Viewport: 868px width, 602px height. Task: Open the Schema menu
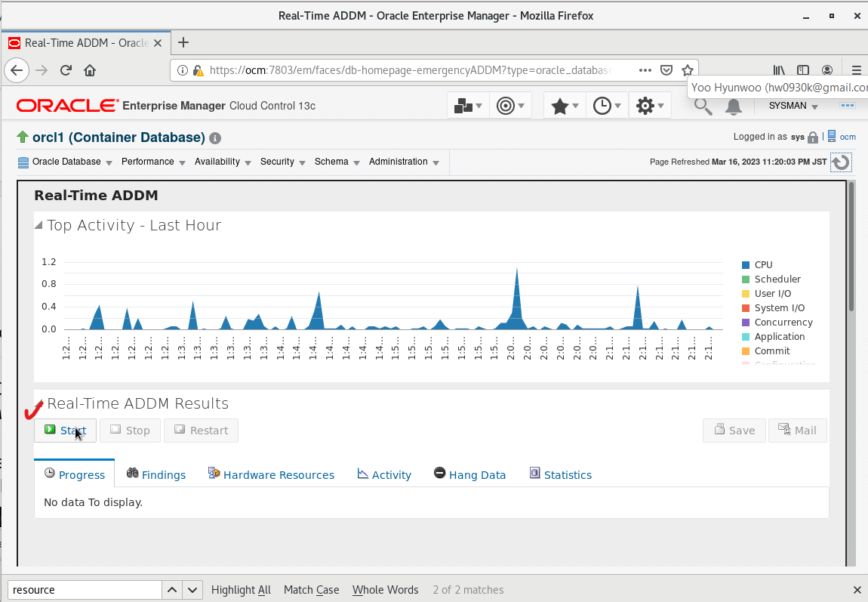tap(337, 162)
